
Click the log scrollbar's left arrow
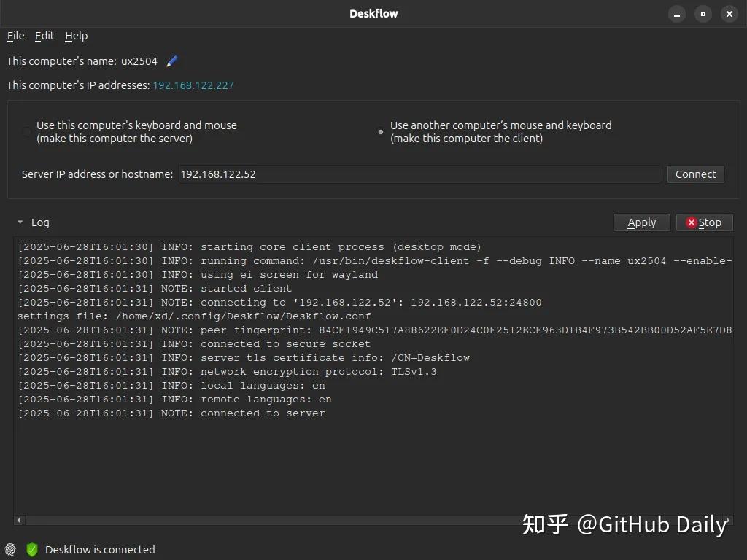tap(19, 520)
